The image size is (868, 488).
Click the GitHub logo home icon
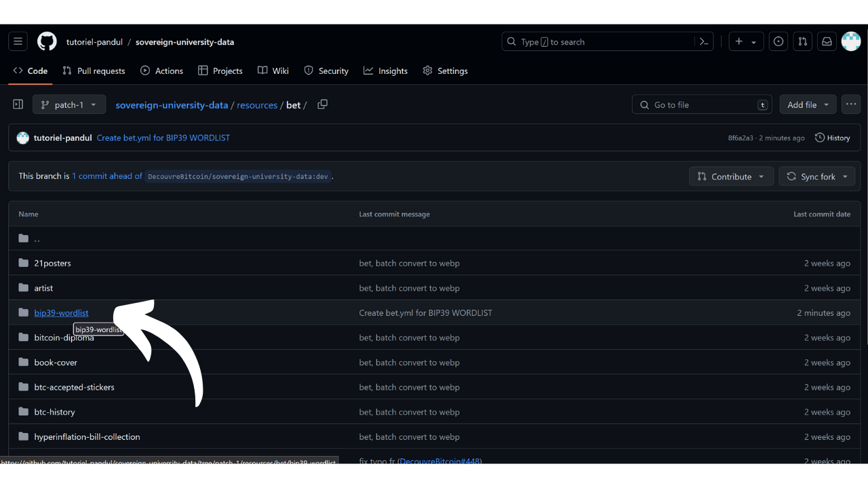[47, 41]
